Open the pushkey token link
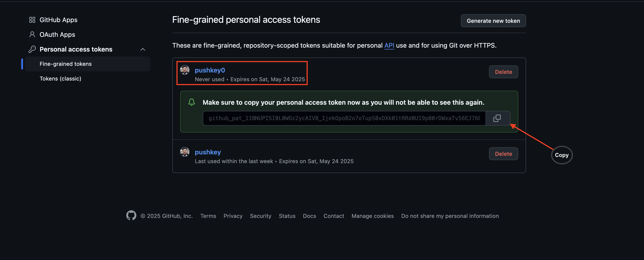Screen dimensions: 644x260 (208, 152)
